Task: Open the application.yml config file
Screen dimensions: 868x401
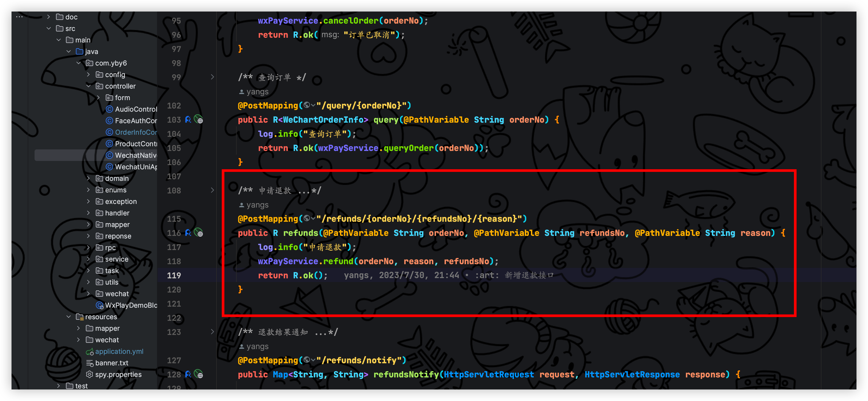Action: coord(119,351)
